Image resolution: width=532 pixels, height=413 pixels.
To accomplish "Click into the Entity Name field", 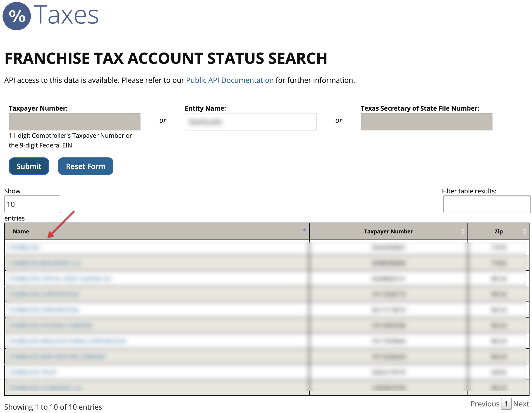I will tap(250, 121).
